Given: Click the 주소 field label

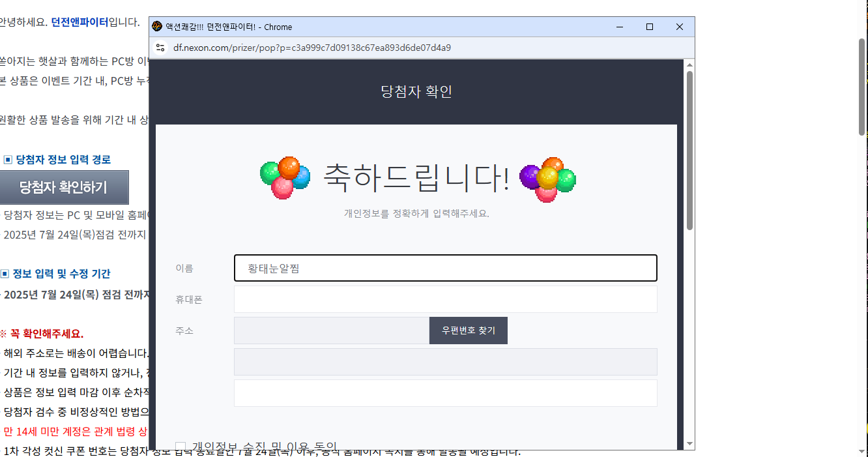Looking at the screenshot, I should click(x=184, y=331).
